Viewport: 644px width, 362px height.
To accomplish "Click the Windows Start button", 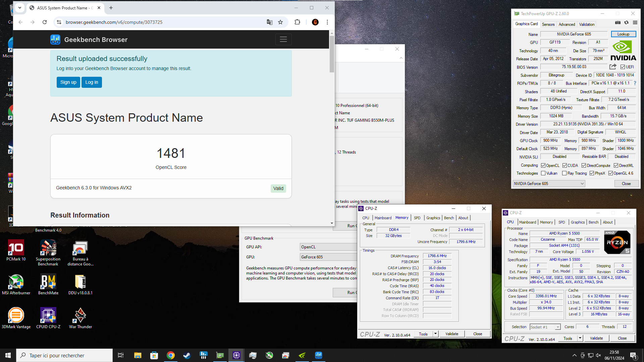I will click(8, 355).
